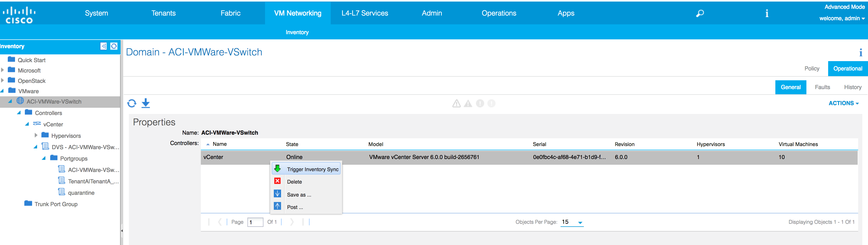Select the Trunk Port Group tree item

click(x=56, y=204)
